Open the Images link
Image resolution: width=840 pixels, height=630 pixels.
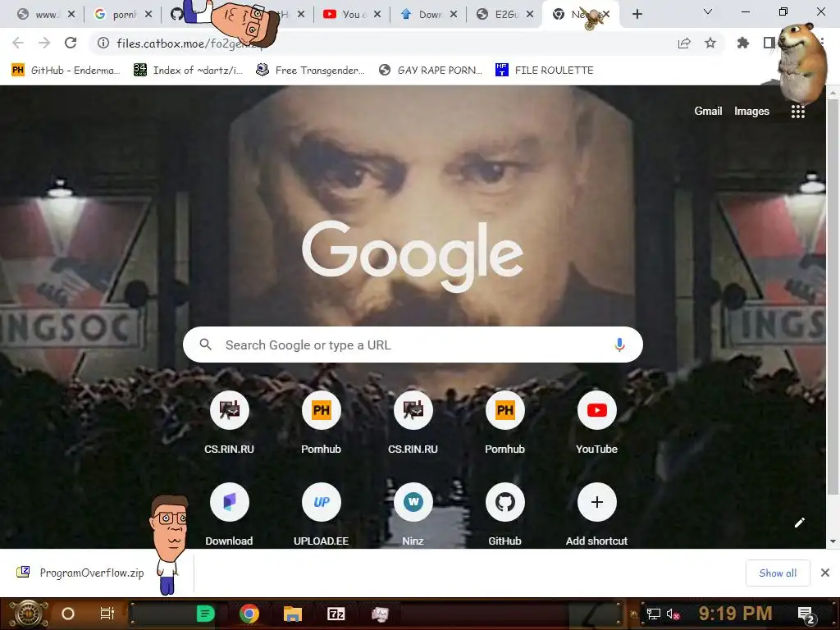(x=751, y=111)
